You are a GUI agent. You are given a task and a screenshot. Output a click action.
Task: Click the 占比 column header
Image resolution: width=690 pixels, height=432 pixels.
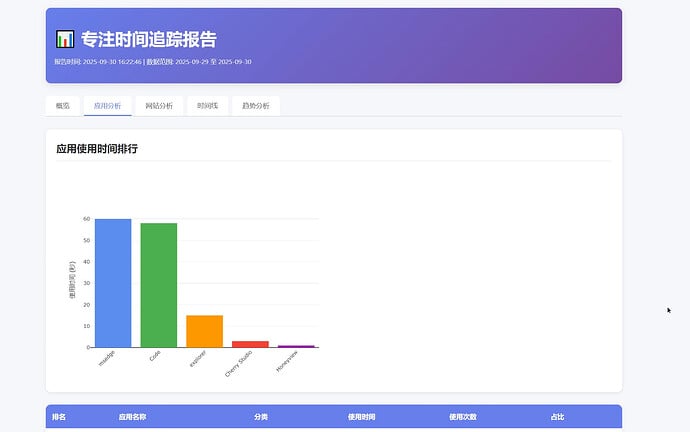pos(557,416)
